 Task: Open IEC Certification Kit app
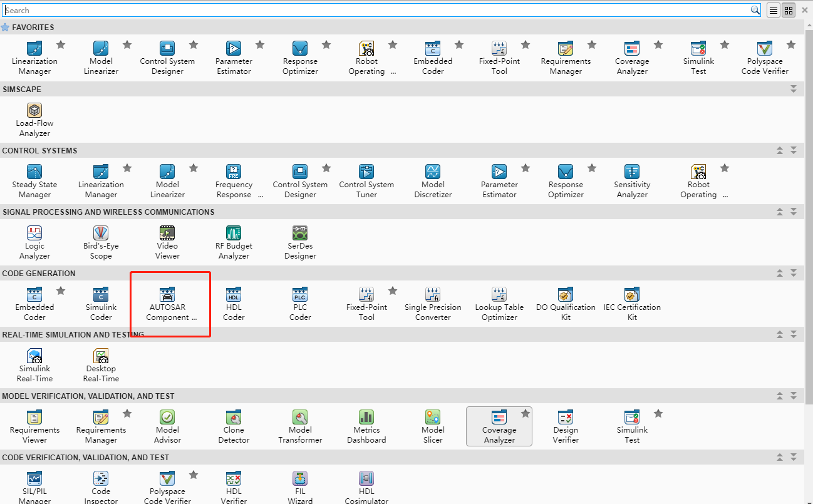(632, 304)
